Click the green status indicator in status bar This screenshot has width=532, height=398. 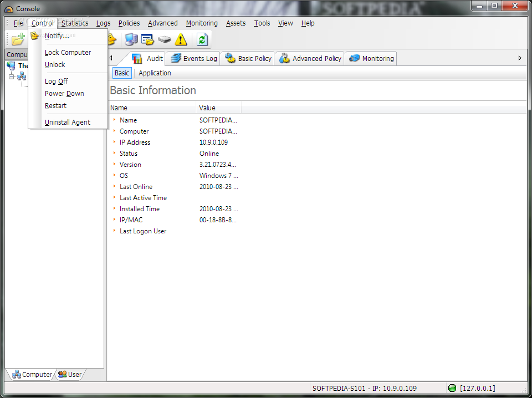(x=452, y=388)
